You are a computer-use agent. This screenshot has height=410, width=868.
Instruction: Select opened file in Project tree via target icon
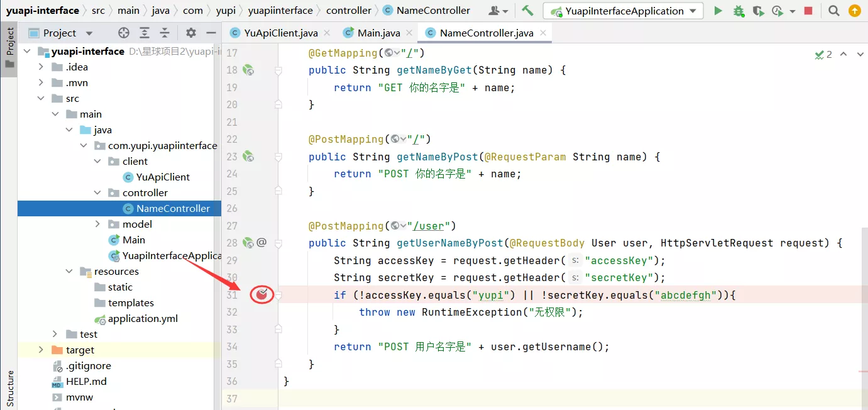124,33
